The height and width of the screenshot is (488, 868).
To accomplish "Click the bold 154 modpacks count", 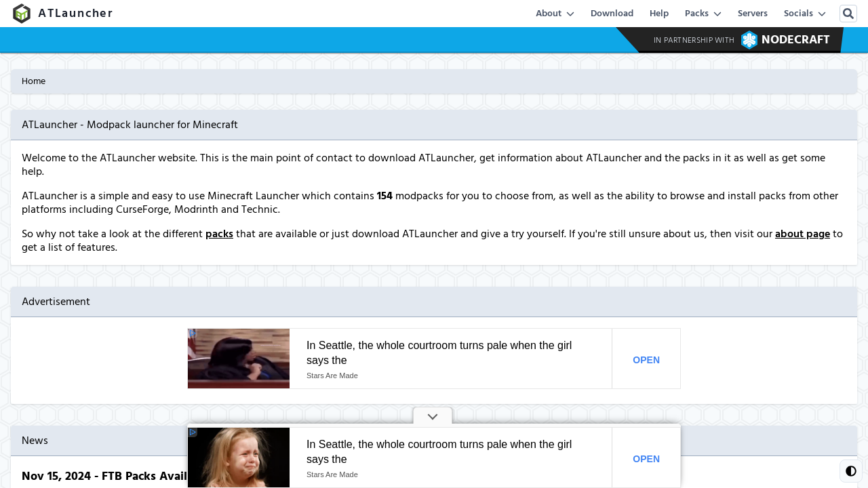I will [384, 196].
